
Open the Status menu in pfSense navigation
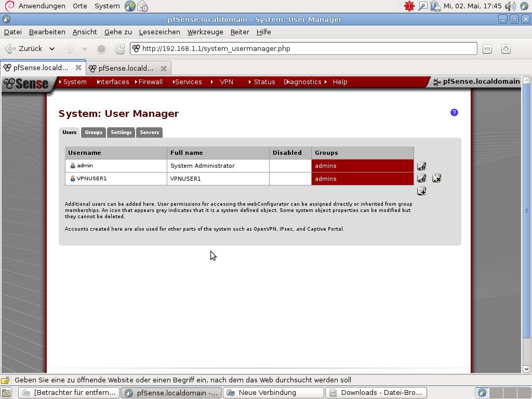point(264,82)
